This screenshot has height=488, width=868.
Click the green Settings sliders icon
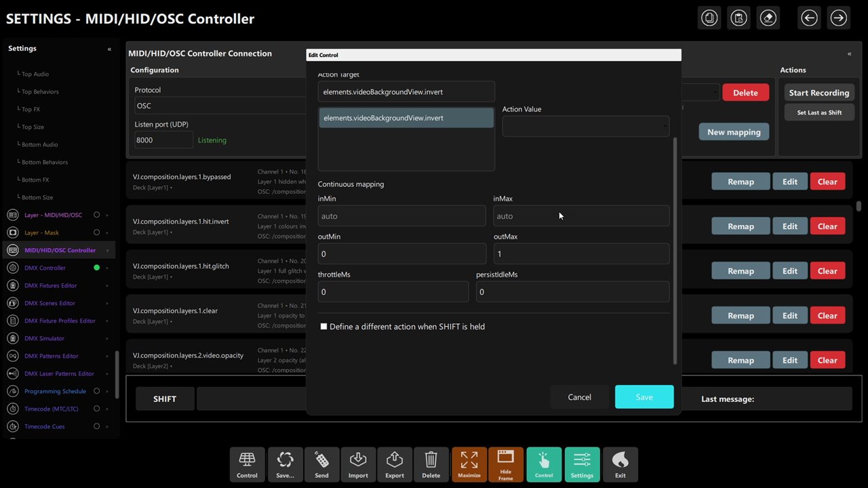pyautogui.click(x=582, y=464)
